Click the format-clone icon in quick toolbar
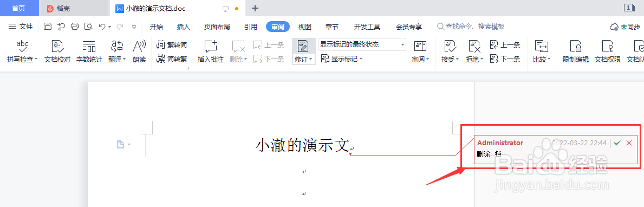The width and height of the screenshot is (644, 207). (x=61, y=27)
